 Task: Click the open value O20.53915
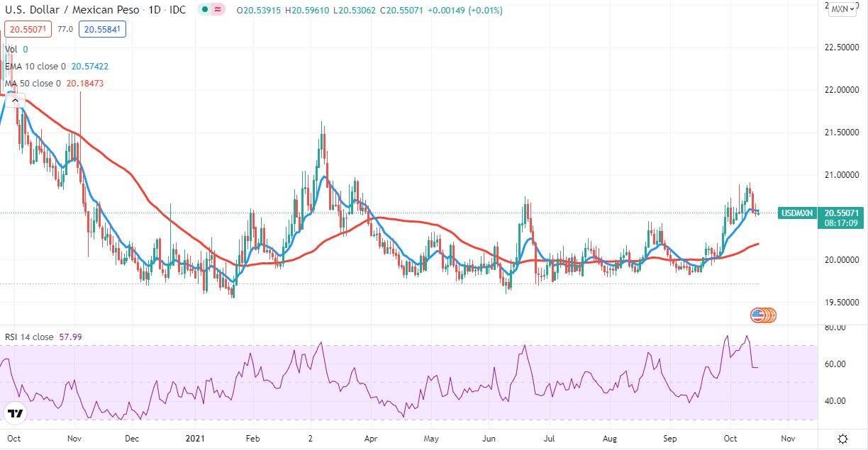(260, 11)
